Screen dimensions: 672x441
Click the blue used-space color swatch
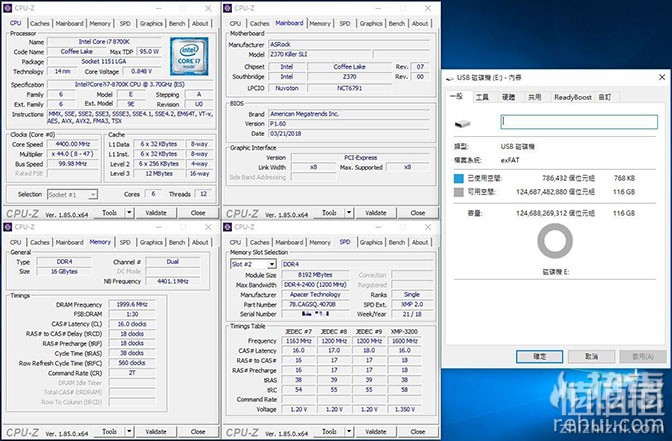(x=459, y=178)
